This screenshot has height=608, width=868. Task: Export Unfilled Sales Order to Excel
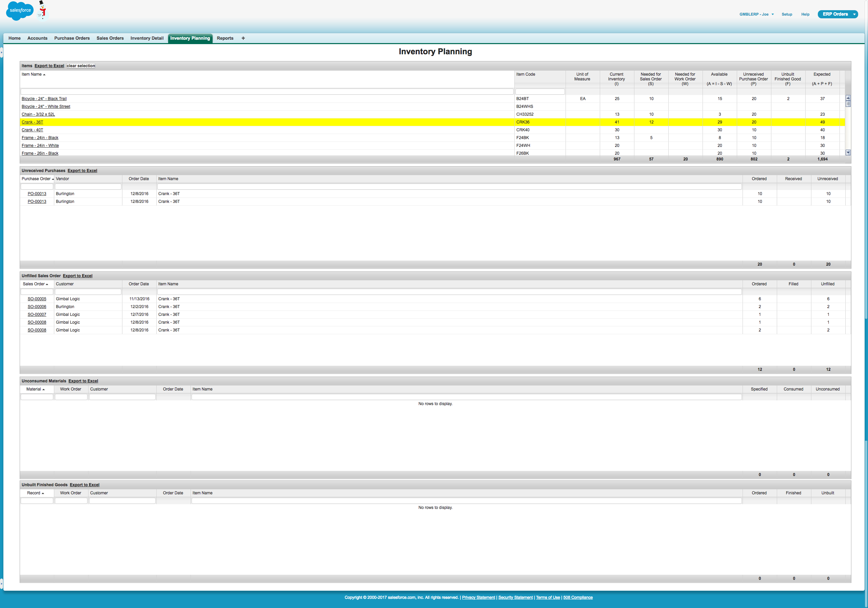tap(78, 276)
